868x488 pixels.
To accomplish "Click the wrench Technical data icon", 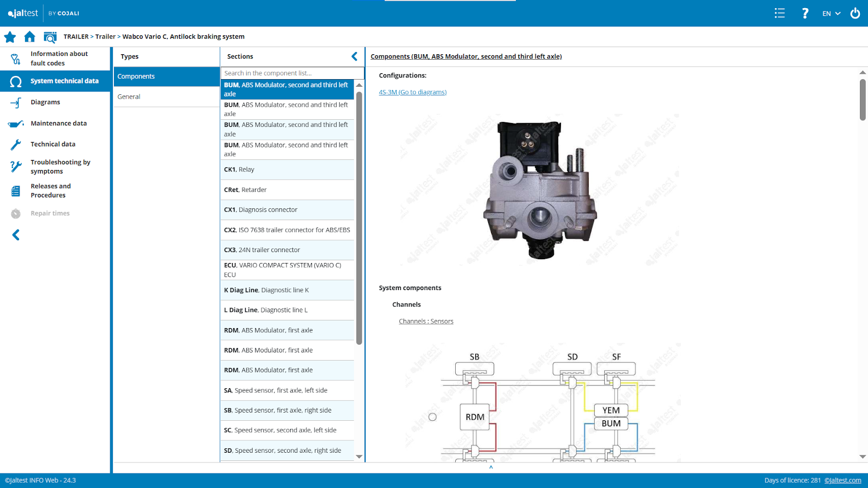I will 16,145.
